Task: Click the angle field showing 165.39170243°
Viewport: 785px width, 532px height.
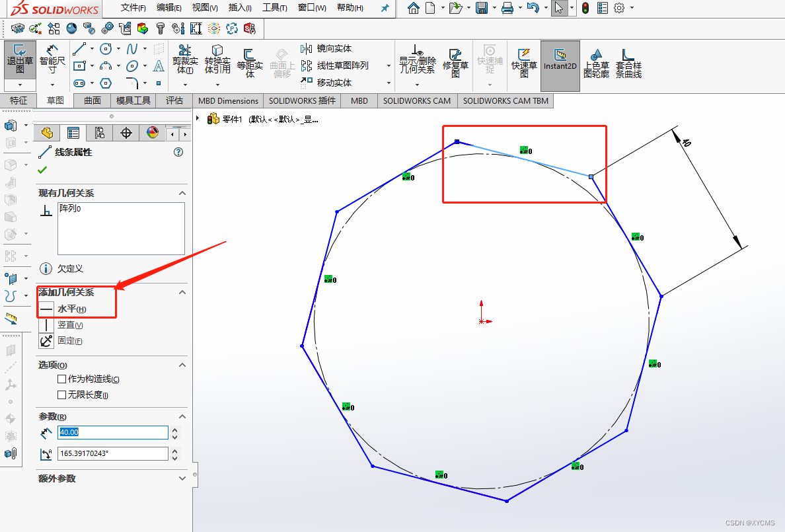Action: [112, 453]
